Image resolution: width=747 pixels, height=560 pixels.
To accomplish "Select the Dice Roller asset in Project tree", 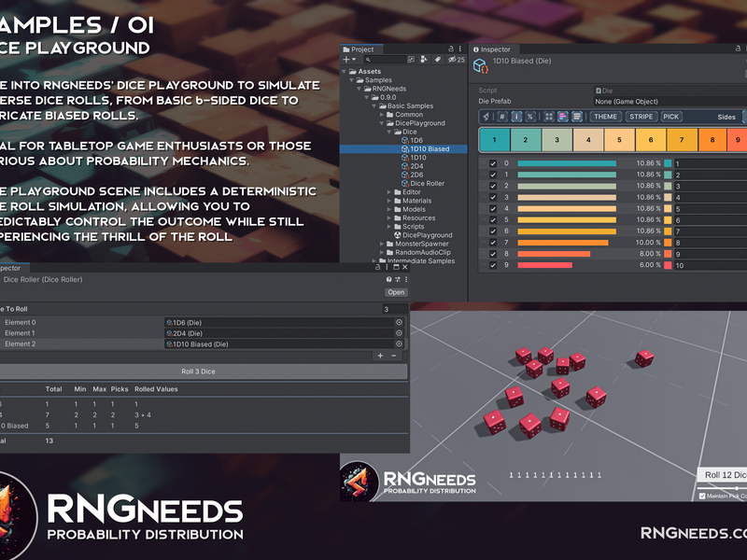I will click(x=423, y=183).
